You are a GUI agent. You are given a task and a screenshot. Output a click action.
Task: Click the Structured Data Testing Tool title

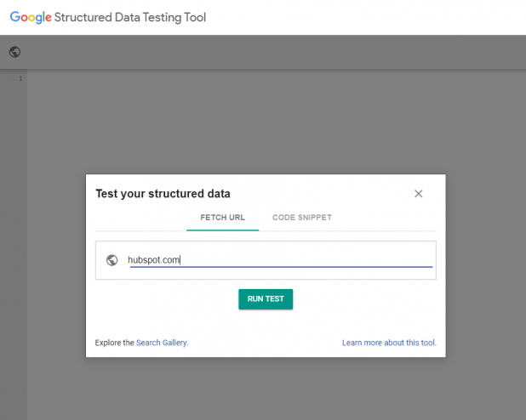pos(130,17)
